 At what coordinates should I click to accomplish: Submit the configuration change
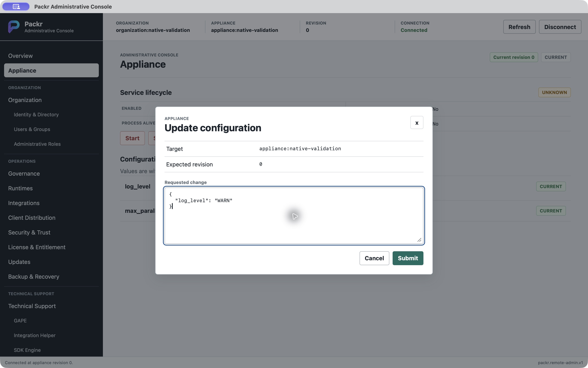[x=408, y=258]
